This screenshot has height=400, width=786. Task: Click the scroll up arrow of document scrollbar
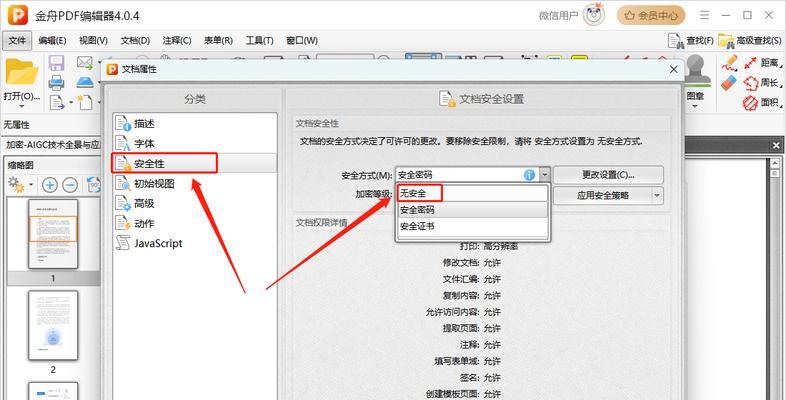[x=775, y=163]
